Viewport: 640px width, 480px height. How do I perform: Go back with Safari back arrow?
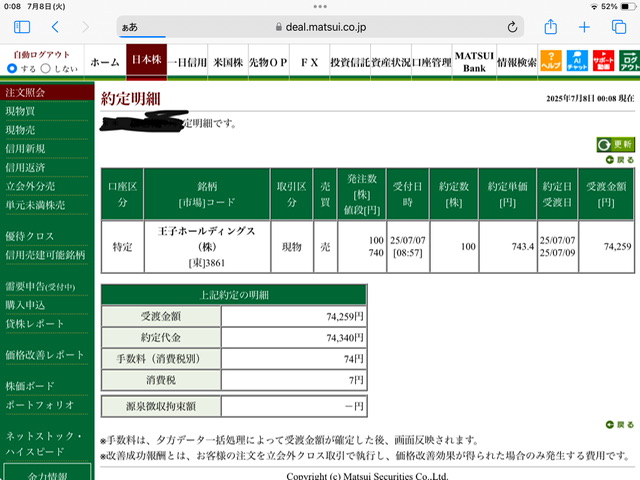(x=56, y=27)
